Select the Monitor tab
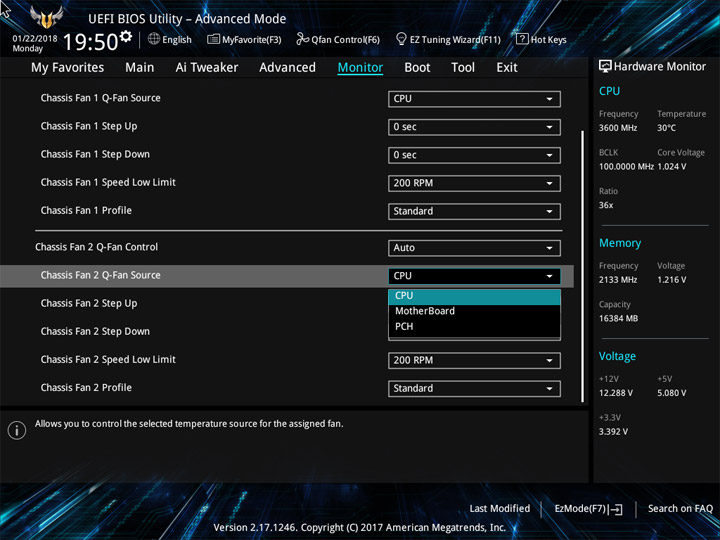This screenshot has height=540, width=720. pos(360,68)
